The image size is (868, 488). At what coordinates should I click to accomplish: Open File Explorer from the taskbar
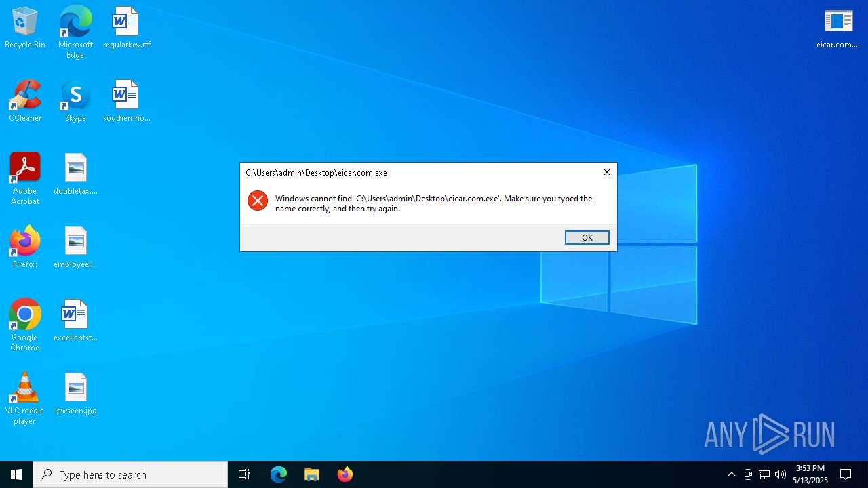312,474
